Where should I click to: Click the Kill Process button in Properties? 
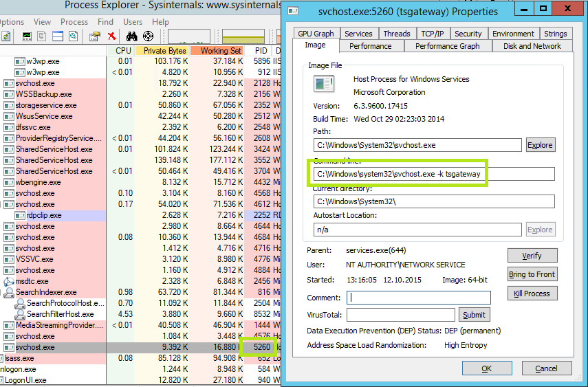pos(532,294)
